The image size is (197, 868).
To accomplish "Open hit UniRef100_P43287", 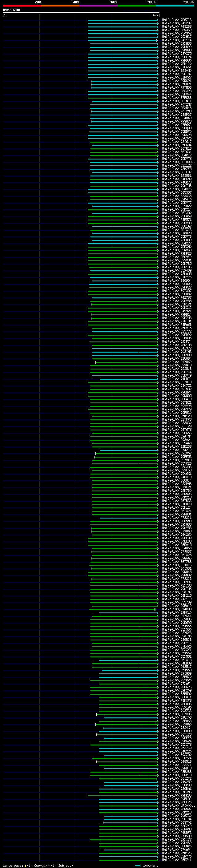I will [x=176, y=23].
